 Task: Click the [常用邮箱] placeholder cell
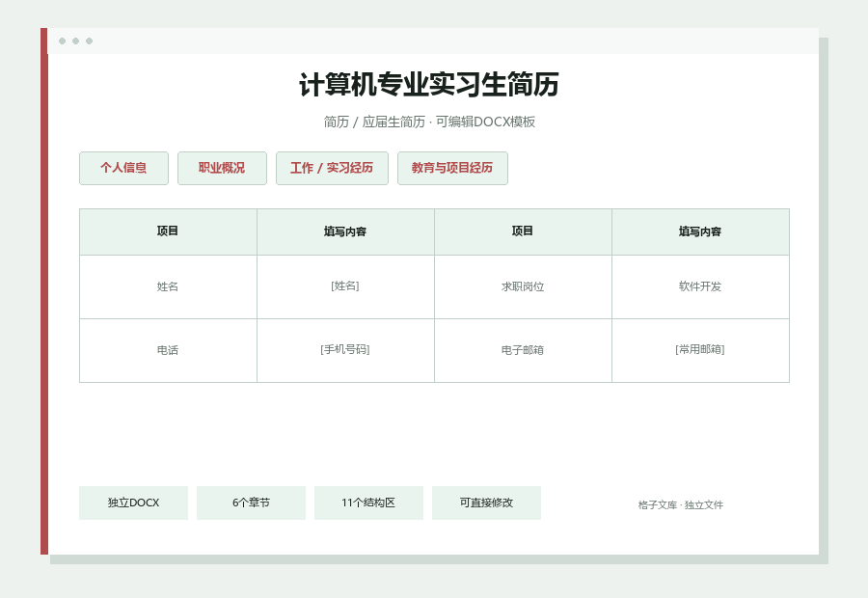tap(700, 350)
